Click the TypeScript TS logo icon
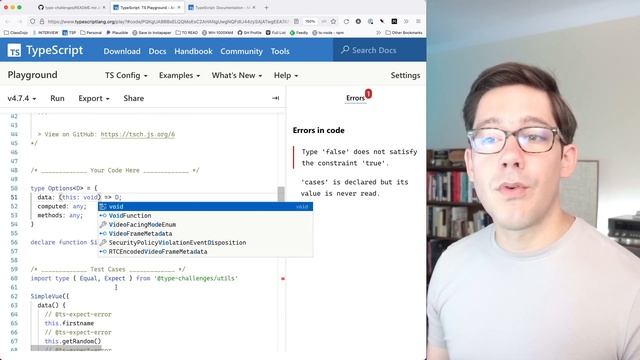Viewport: 640px width, 360px height. point(14,51)
